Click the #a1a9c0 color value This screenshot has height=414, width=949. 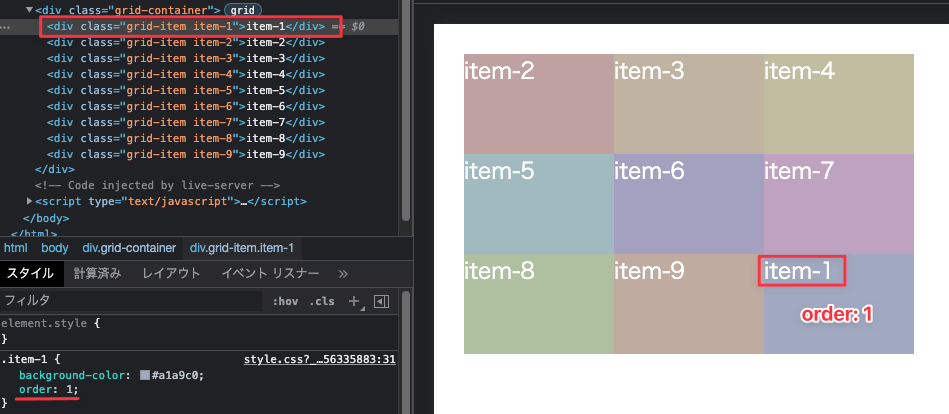(177, 375)
